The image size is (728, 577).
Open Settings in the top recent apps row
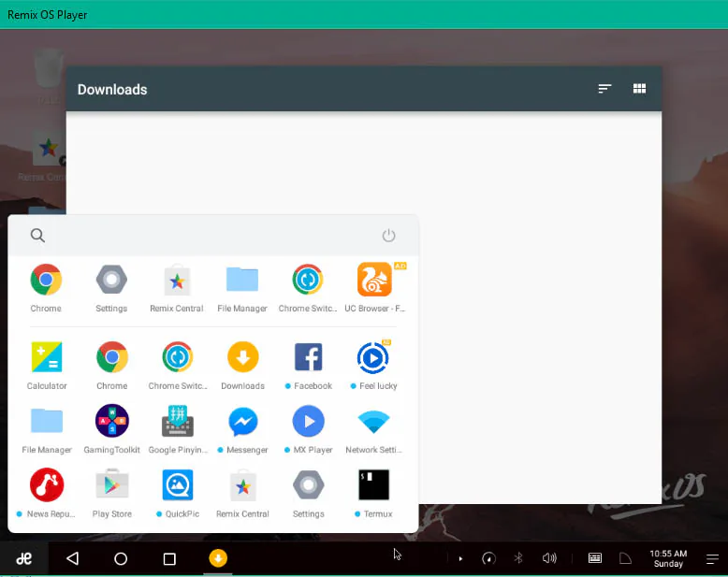pyautogui.click(x=111, y=280)
